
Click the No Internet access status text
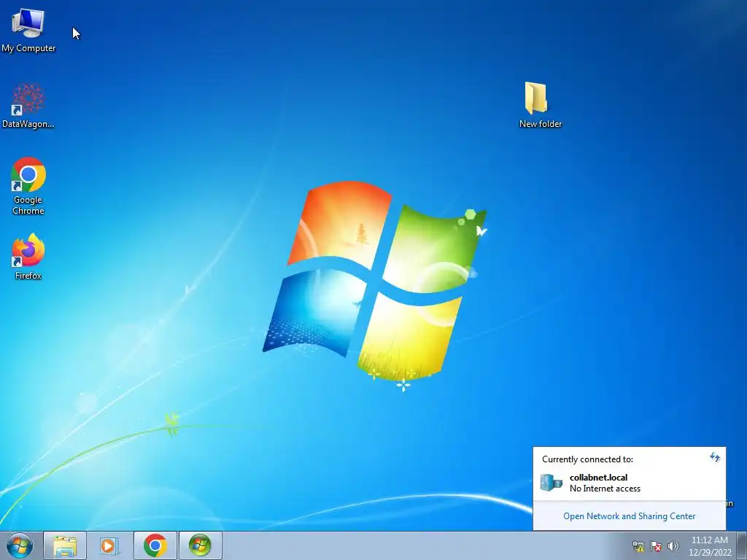point(605,489)
